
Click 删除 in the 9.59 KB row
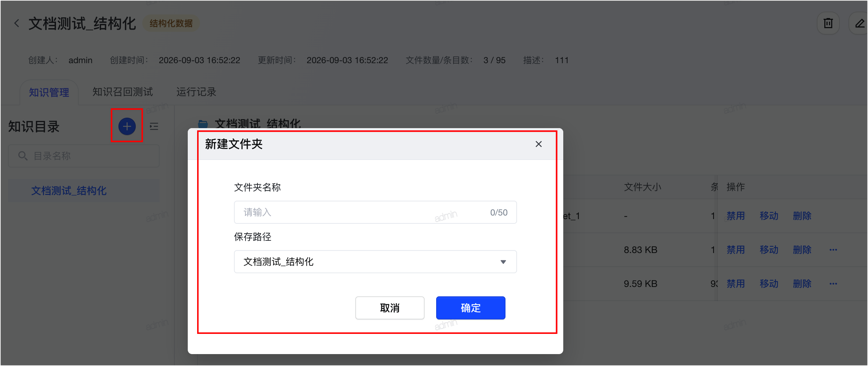(x=802, y=284)
